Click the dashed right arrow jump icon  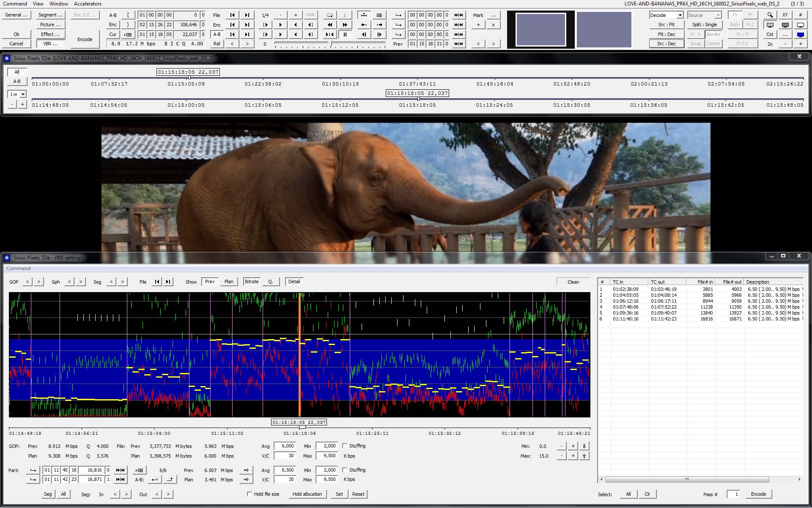tap(379, 25)
